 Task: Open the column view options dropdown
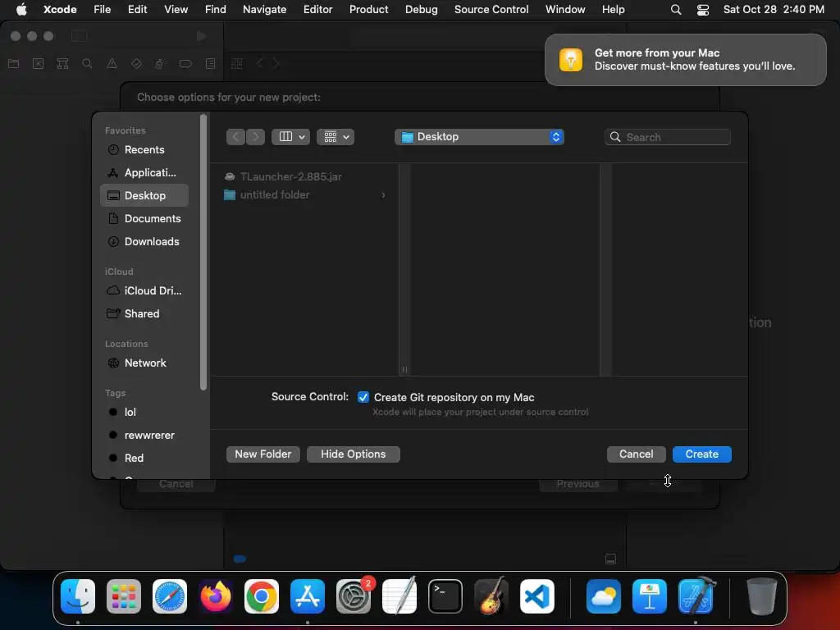click(291, 137)
